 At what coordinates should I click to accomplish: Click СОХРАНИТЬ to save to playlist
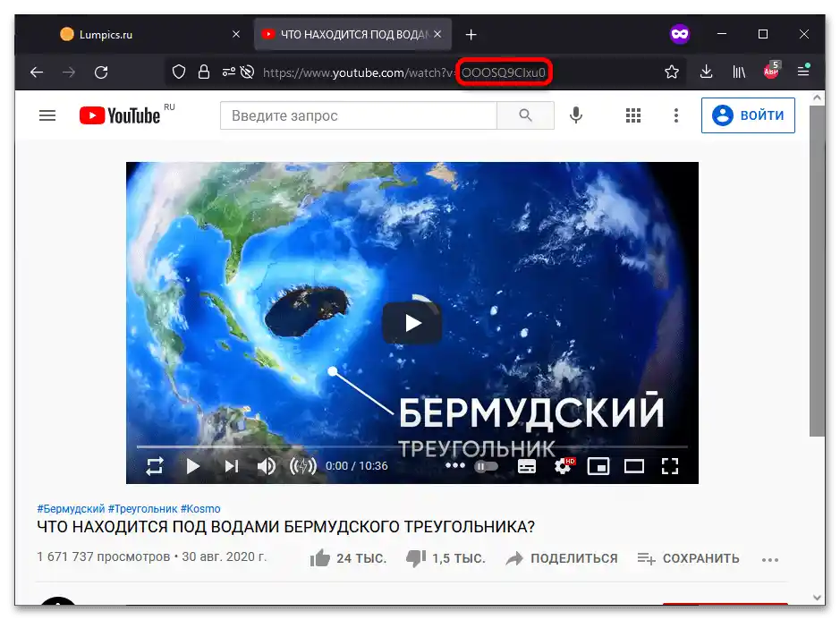coord(689,558)
